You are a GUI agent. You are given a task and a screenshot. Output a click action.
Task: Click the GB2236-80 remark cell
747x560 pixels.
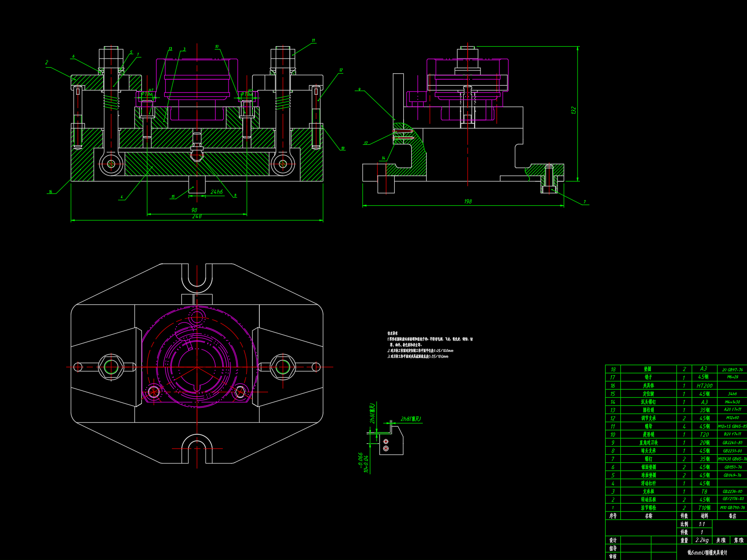point(732,491)
